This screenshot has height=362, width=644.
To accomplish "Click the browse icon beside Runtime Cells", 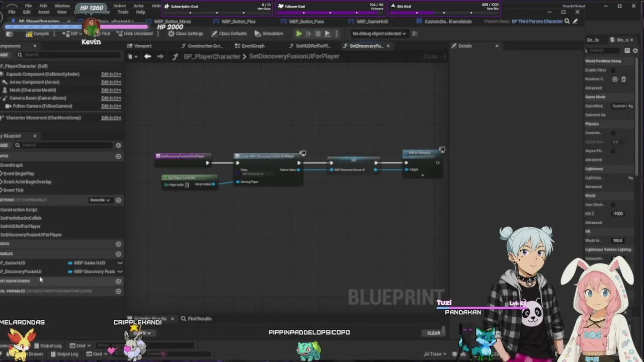I will (615, 79).
